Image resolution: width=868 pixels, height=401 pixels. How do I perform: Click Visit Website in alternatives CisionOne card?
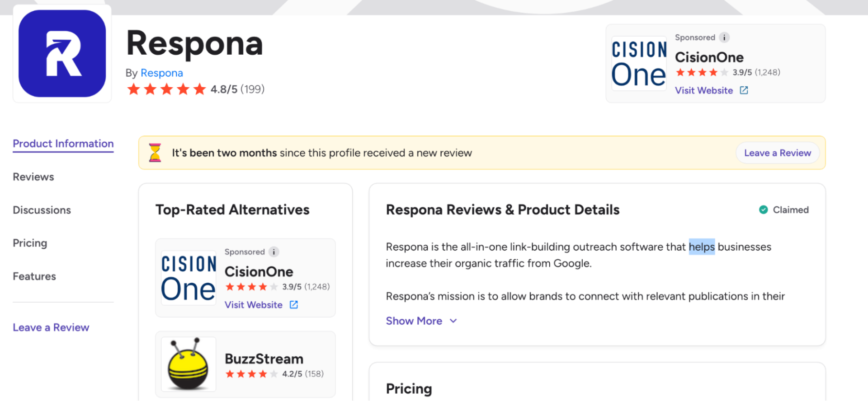(x=254, y=305)
